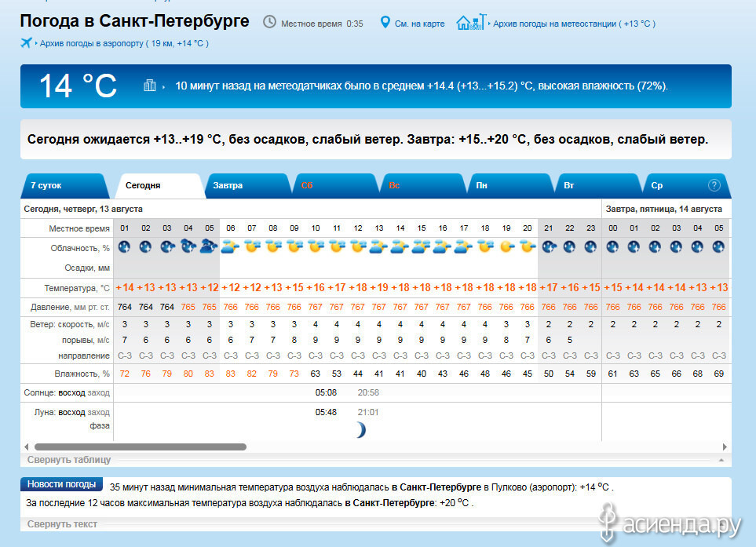Collapse the news via Свернуть текст
Image resolution: width=756 pixels, height=547 pixels.
click(62, 524)
